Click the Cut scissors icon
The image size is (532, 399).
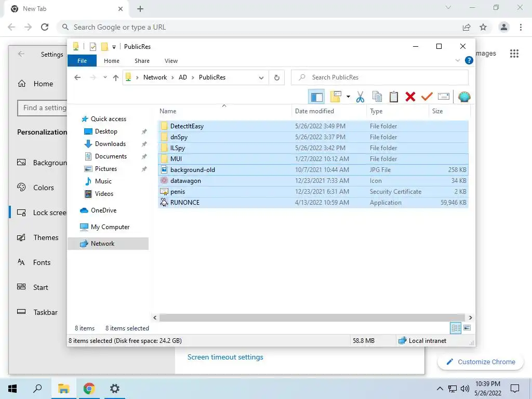click(x=360, y=97)
